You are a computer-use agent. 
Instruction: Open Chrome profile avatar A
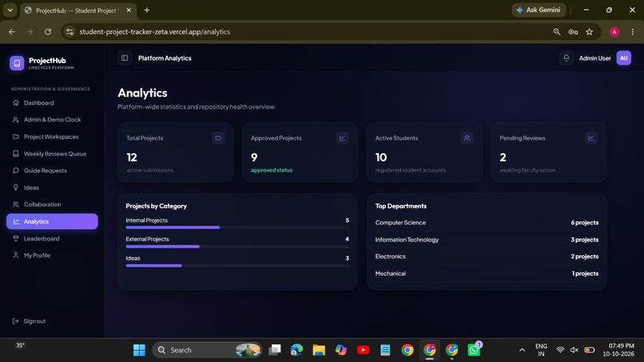[x=614, y=32]
